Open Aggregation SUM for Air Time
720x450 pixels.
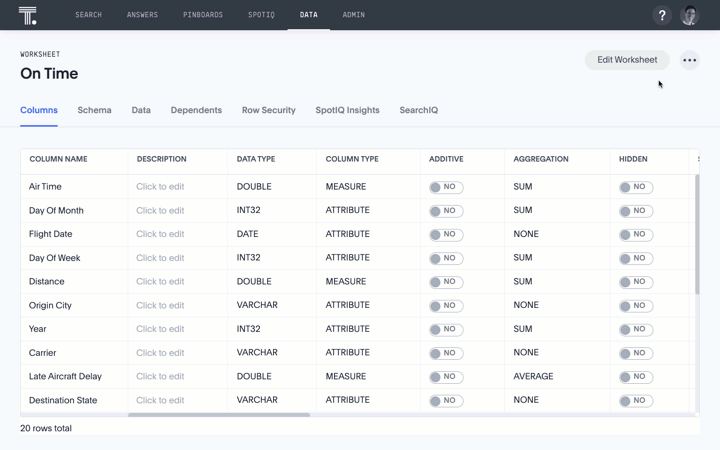(523, 186)
